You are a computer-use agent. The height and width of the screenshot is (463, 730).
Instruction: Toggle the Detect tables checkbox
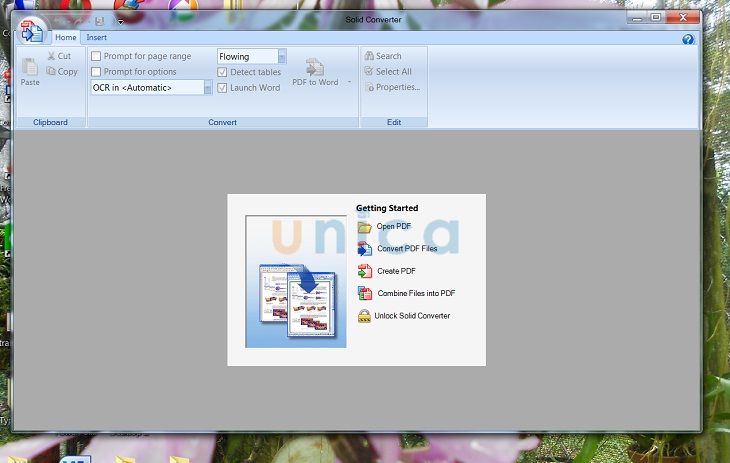[222, 72]
